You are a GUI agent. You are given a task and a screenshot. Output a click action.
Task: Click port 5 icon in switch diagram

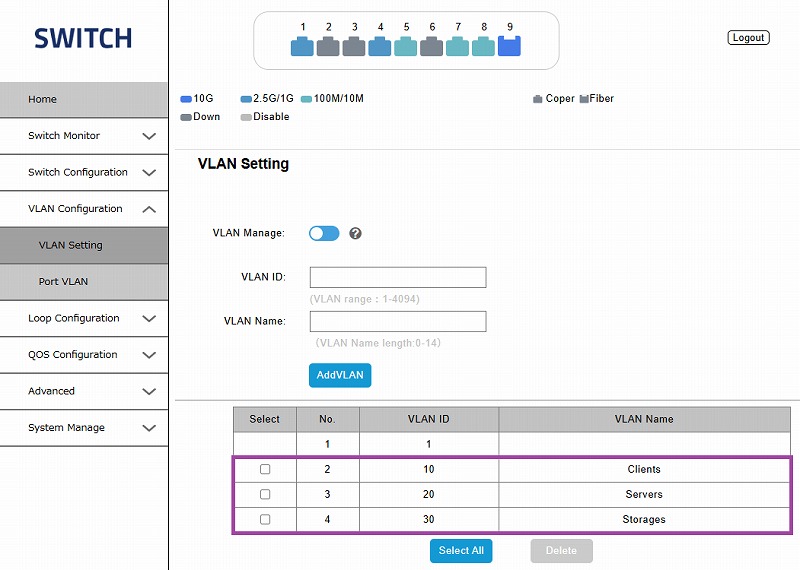click(406, 46)
